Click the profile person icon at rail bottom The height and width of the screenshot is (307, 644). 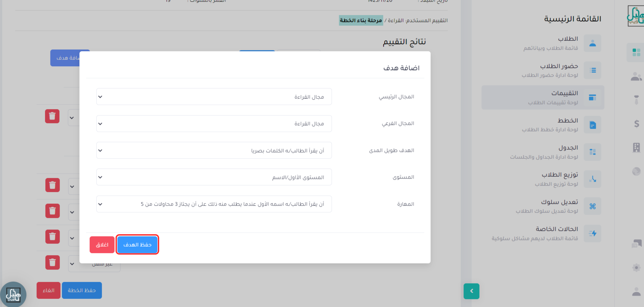(636, 291)
